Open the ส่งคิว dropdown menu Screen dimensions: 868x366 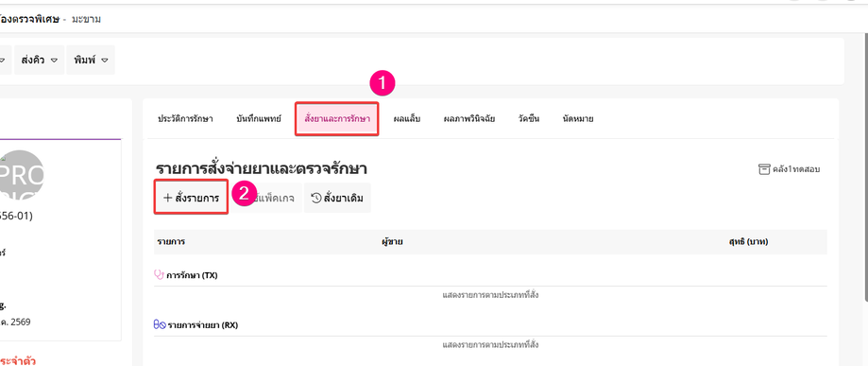[40, 60]
